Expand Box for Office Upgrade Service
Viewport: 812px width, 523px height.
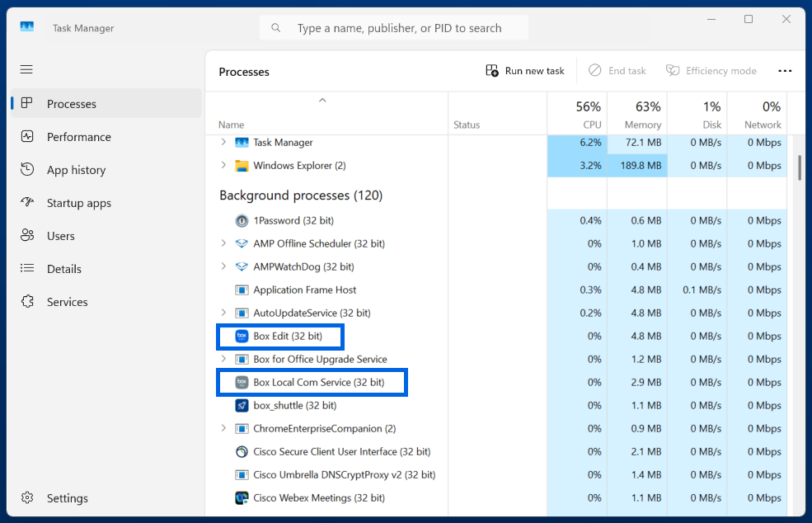coord(223,360)
